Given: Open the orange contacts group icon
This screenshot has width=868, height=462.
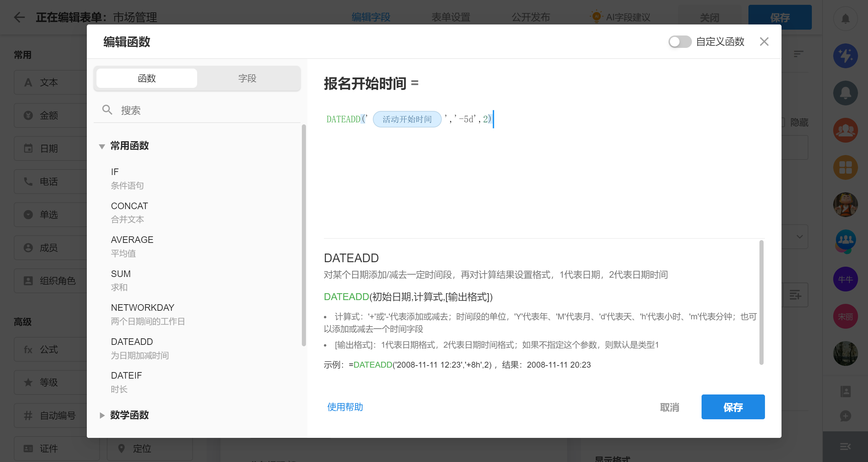Looking at the screenshot, I should (845, 130).
